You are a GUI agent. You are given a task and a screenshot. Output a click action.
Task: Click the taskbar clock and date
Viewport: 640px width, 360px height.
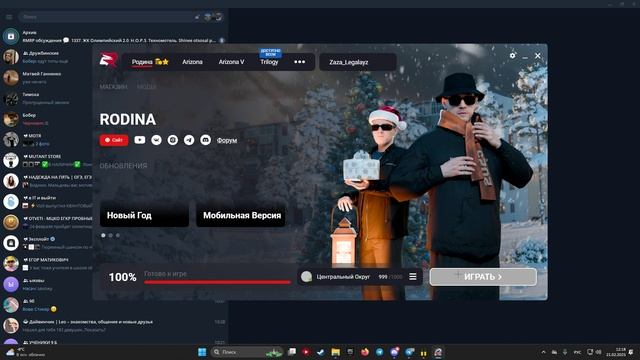point(616,352)
